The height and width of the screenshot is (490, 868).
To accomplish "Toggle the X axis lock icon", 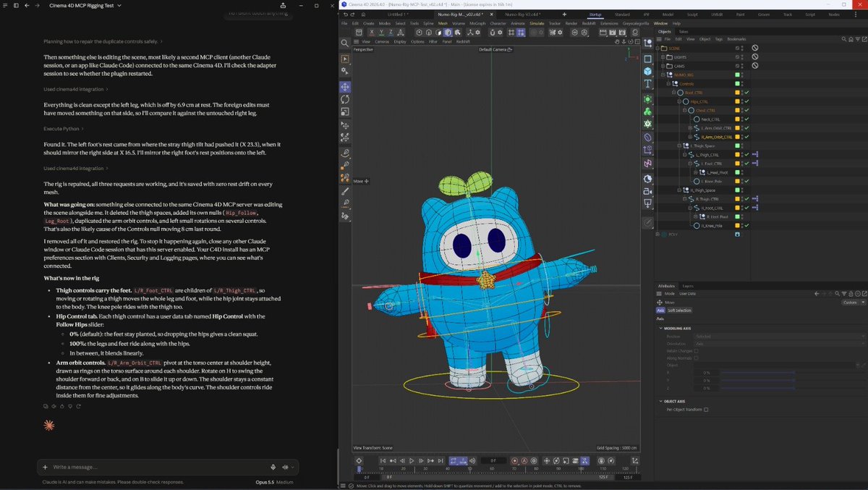I will (x=372, y=33).
